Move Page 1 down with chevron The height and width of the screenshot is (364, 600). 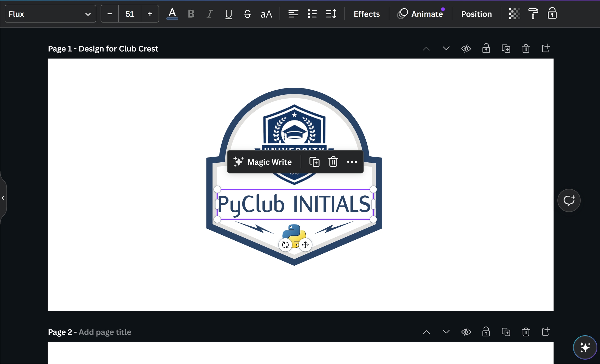(x=446, y=49)
